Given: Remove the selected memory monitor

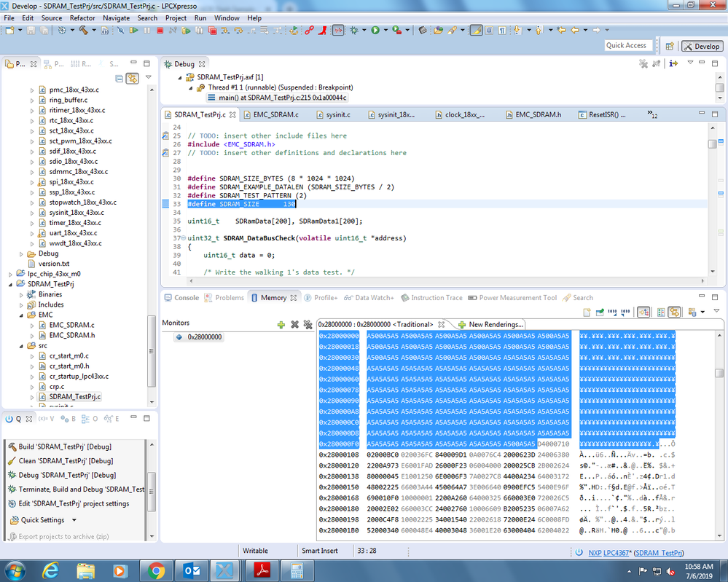Looking at the screenshot, I should tap(294, 324).
